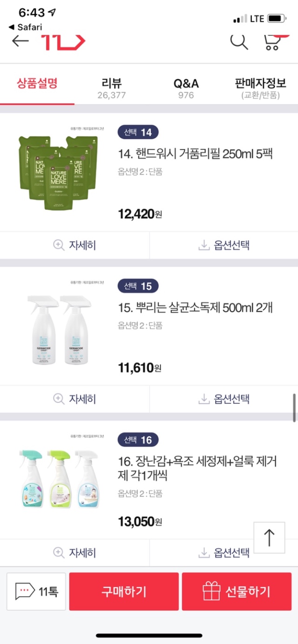
Task: Open the search magnifier icon
Action: (x=239, y=41)
